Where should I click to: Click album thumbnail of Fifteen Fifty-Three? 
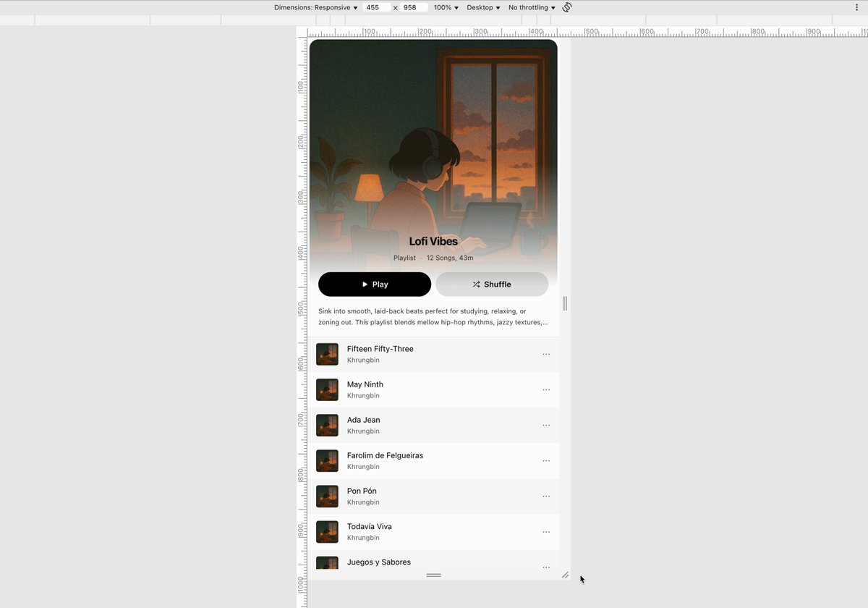click(328, 354)
